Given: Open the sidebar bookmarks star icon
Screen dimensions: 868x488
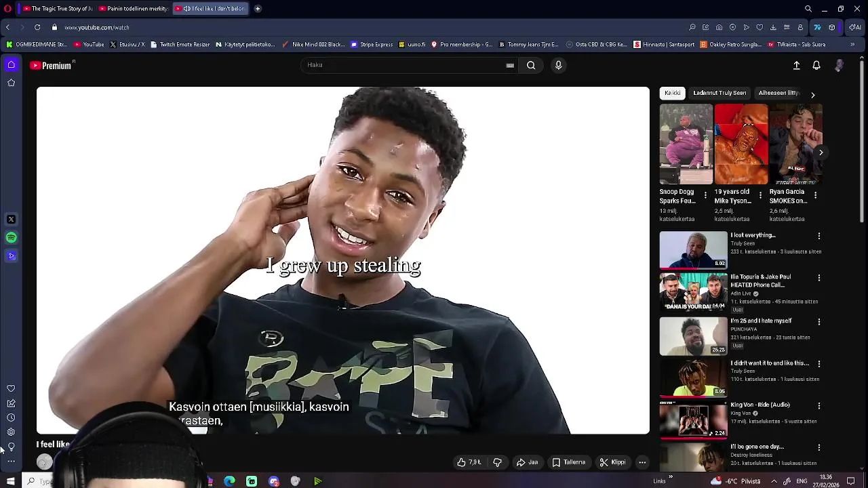Looking at the screenshot, I should 11,83.
